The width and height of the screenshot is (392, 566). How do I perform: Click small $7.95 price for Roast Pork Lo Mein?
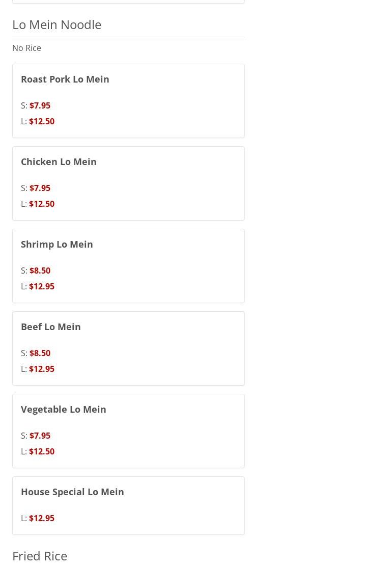[x=40, y=105]
